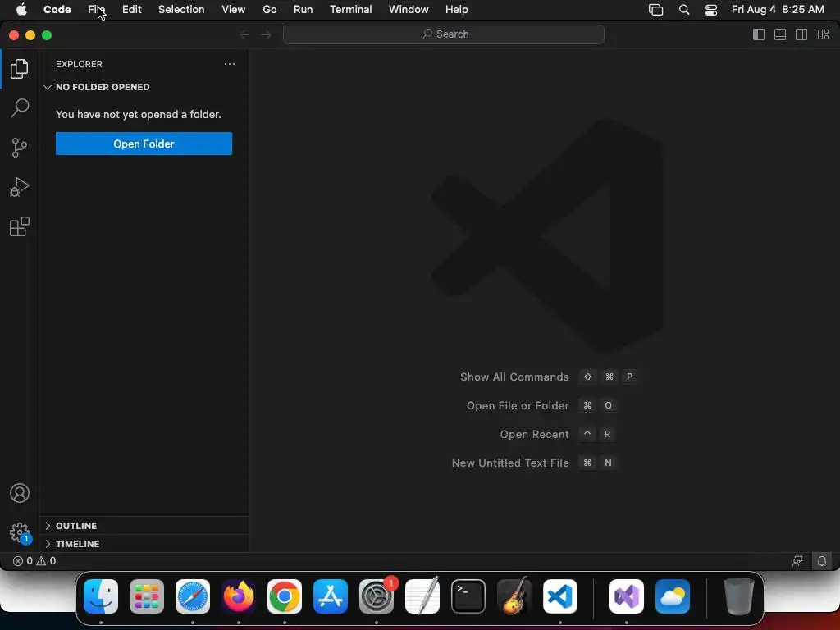Click the New Untitled Text File hint text

(x=510, y=463)
